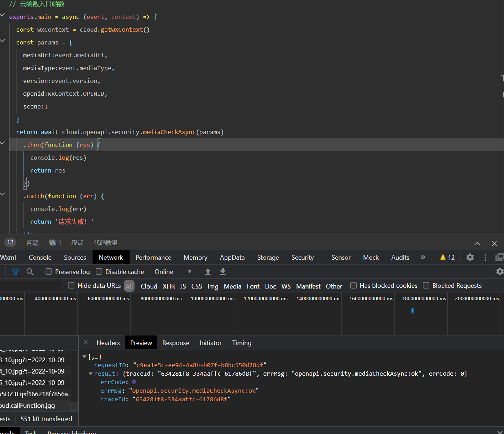Collapse the root response object

tap(84, 357)
